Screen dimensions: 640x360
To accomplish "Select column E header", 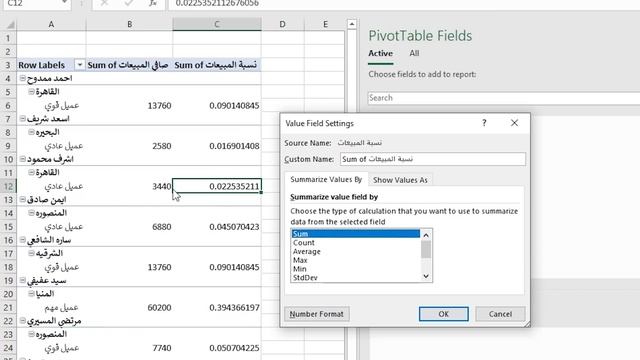I will point(325,24).
